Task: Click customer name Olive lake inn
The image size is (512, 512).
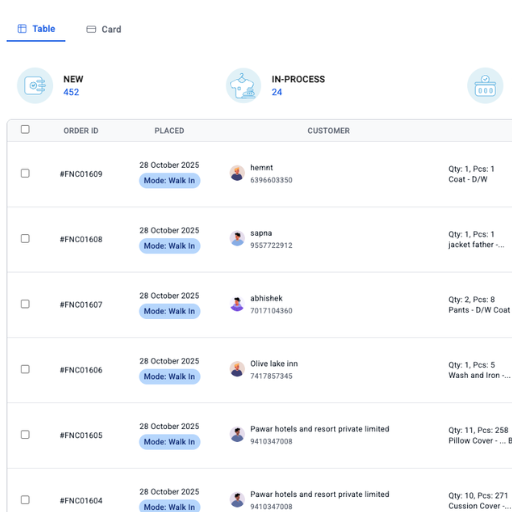Action: coord(274,364)
